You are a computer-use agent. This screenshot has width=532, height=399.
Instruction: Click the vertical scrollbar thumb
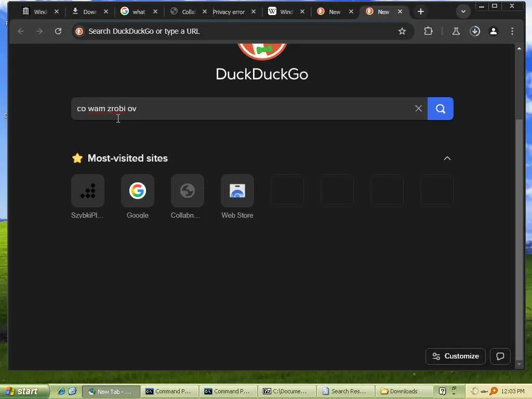(519, 239)
